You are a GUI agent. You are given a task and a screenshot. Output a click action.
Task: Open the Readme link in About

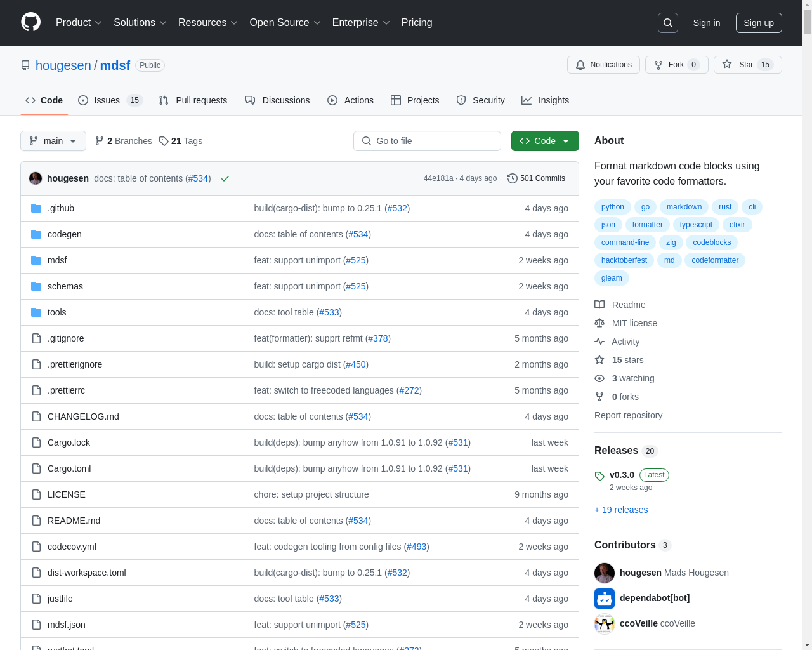click(x=620, y=305)
